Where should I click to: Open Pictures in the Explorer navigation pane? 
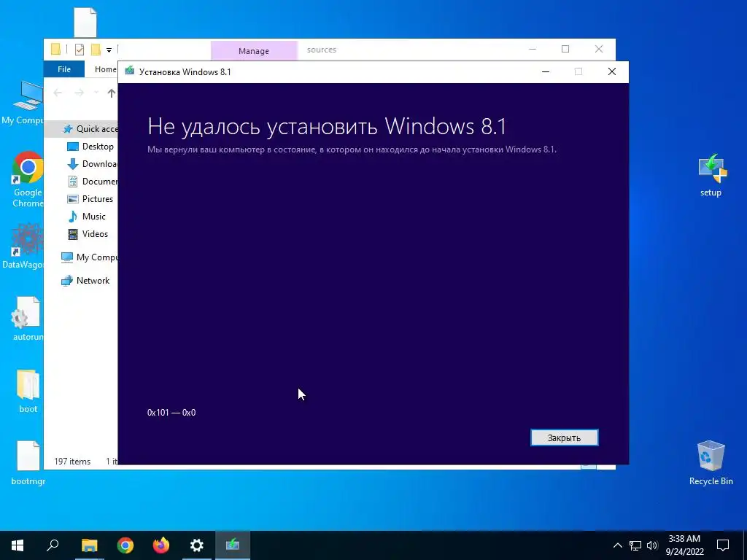(90, 198)
